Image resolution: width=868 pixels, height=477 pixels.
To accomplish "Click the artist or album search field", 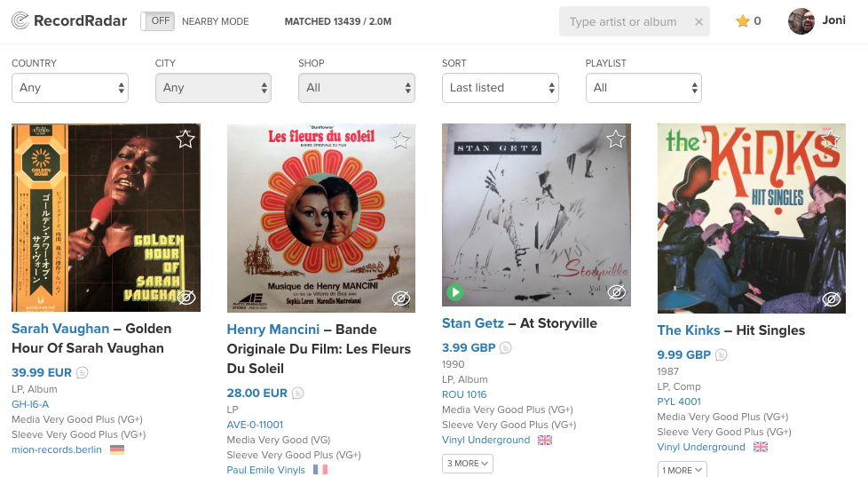I will click(626, 22).
